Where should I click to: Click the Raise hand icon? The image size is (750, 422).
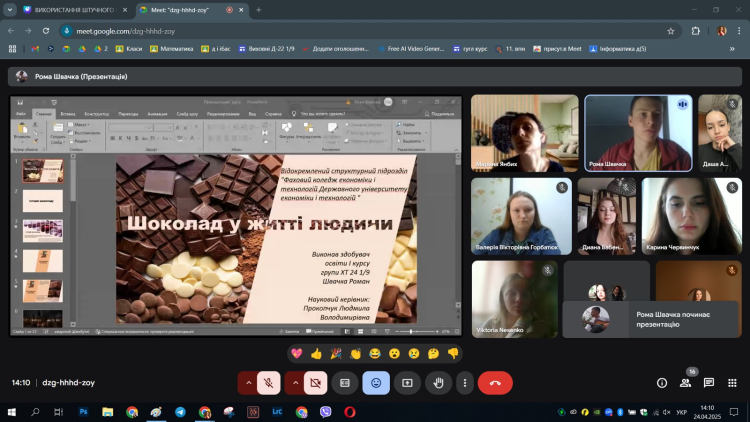point(437,382)
